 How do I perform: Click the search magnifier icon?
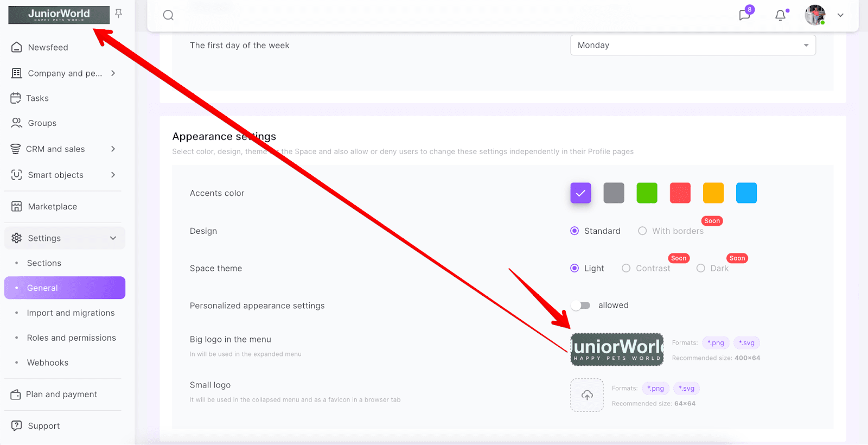(168, 15)
